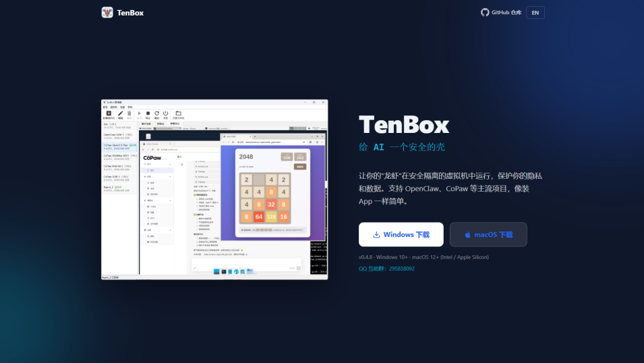Click the red 64 tile in 2048
Image resolution: width=644 pixels, height=363 pixels.
[258, 217]
